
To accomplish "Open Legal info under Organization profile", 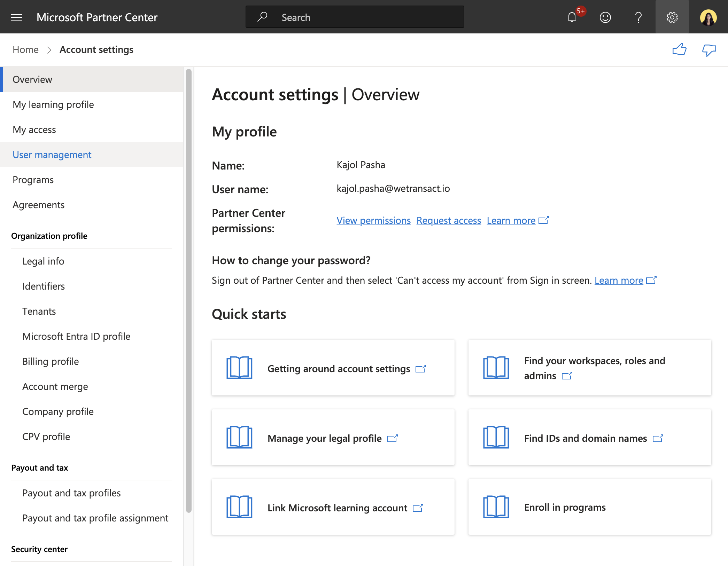I will [92, 261].
